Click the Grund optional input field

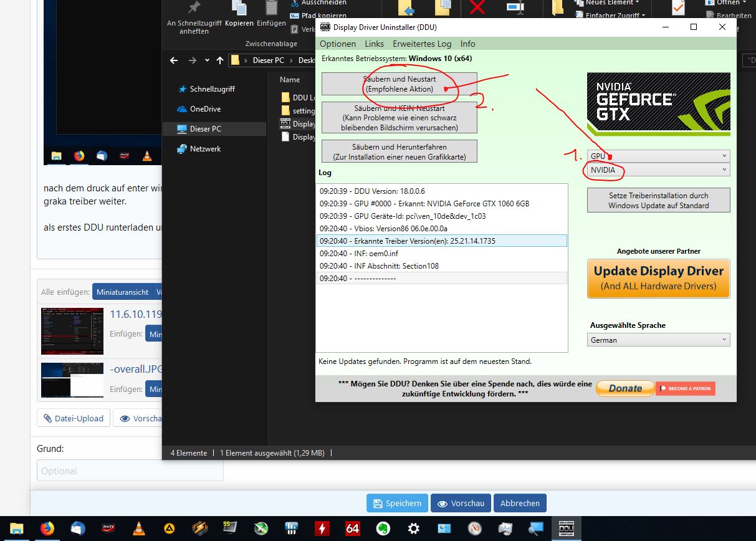coord(130,471)
